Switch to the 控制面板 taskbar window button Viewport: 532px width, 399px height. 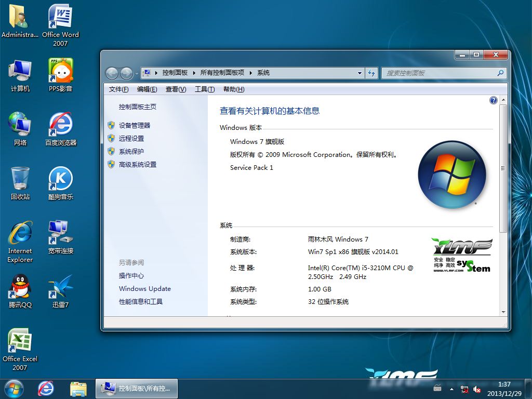point(137,389)
